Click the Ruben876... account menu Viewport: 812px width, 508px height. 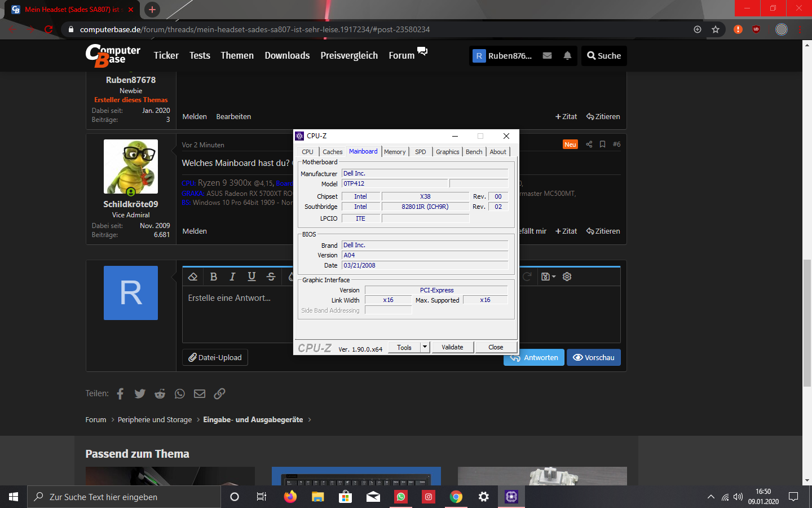click(x=502, y=55)
